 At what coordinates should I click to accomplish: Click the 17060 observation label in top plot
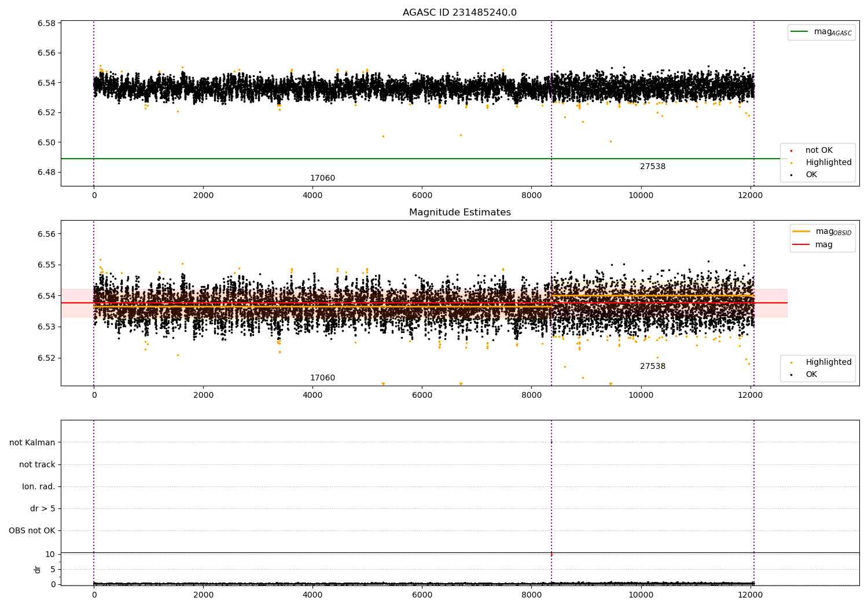322,178
